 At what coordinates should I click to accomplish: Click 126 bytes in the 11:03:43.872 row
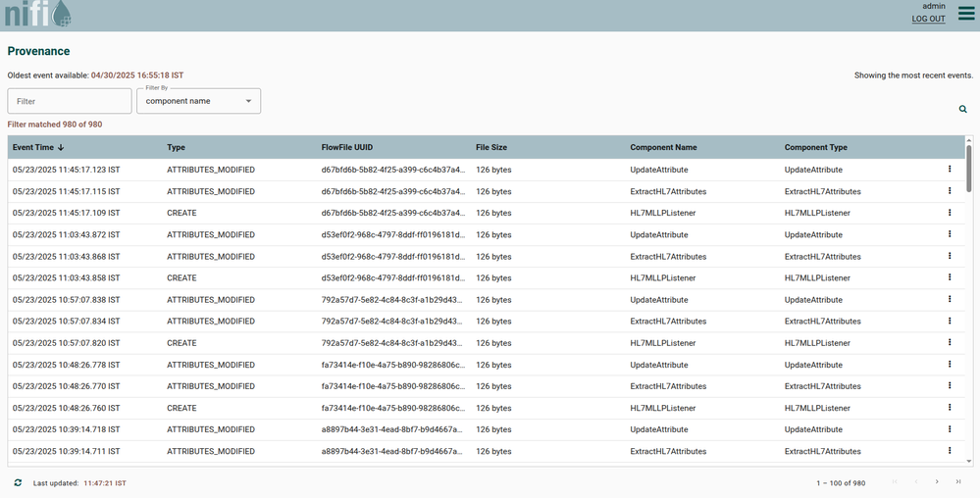click(x=493, y=235)
